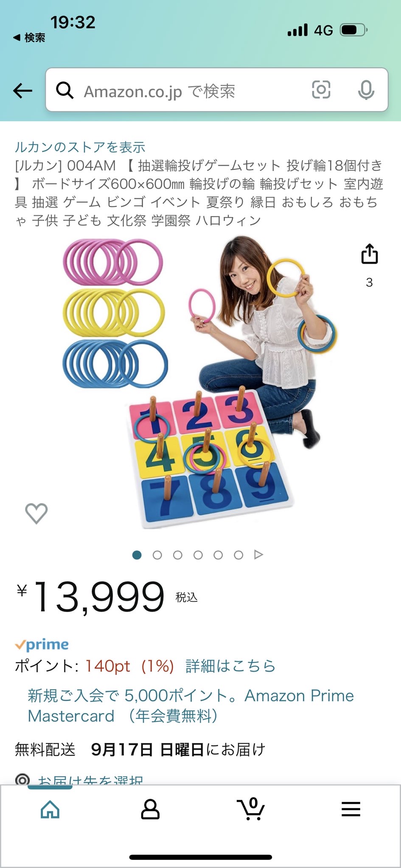Jump to last image pagination dot

(x=238, y=555)
